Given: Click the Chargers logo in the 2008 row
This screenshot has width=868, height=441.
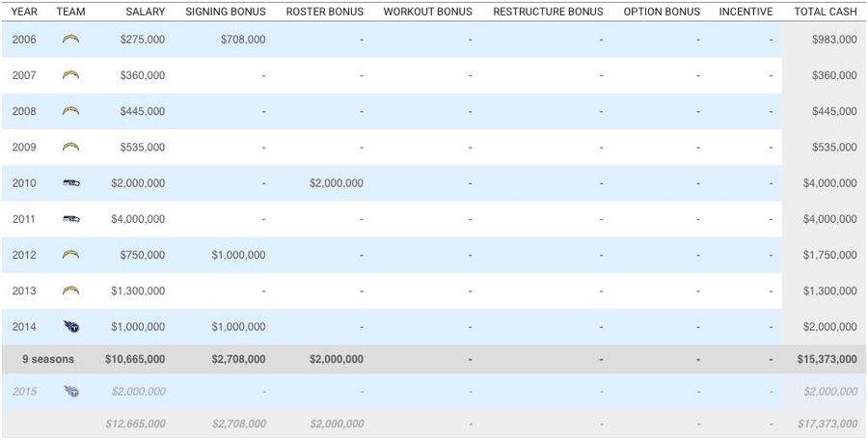Looking at the screenshot, I should point(70,111).
